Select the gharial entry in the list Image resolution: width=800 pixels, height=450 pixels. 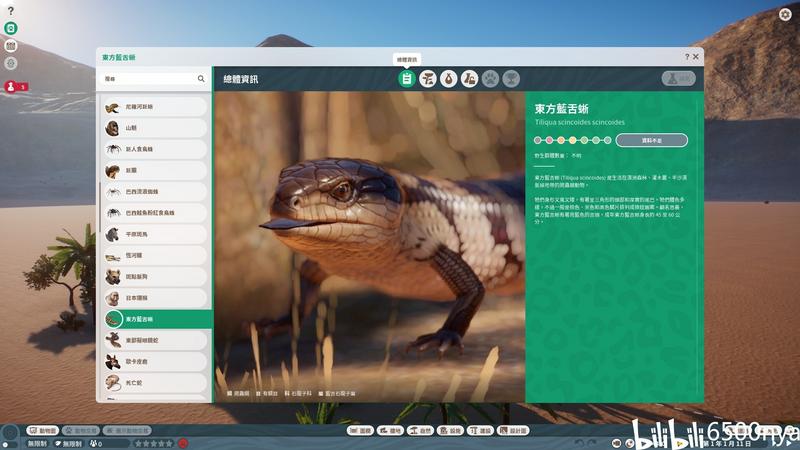tap(155, 255)
